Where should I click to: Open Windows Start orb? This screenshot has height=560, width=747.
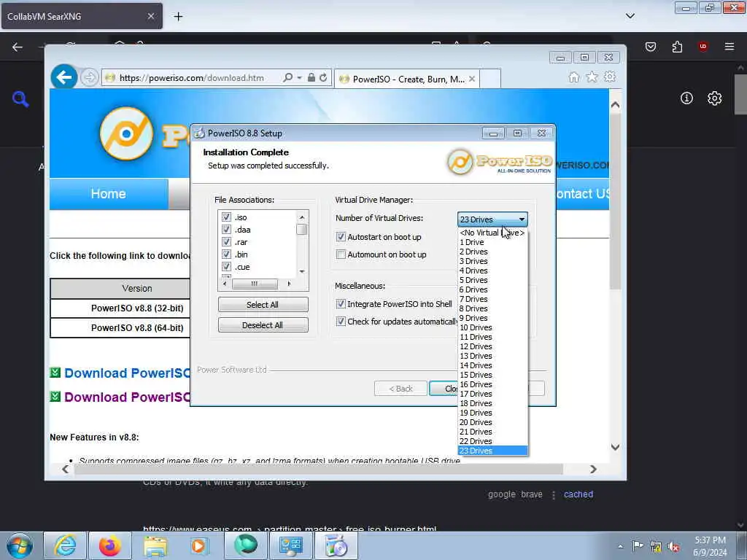20,545
